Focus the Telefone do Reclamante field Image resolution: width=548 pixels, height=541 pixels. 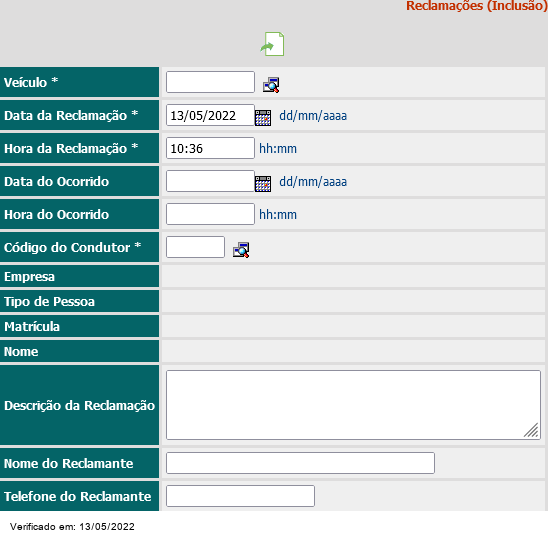tap(240, 496)
